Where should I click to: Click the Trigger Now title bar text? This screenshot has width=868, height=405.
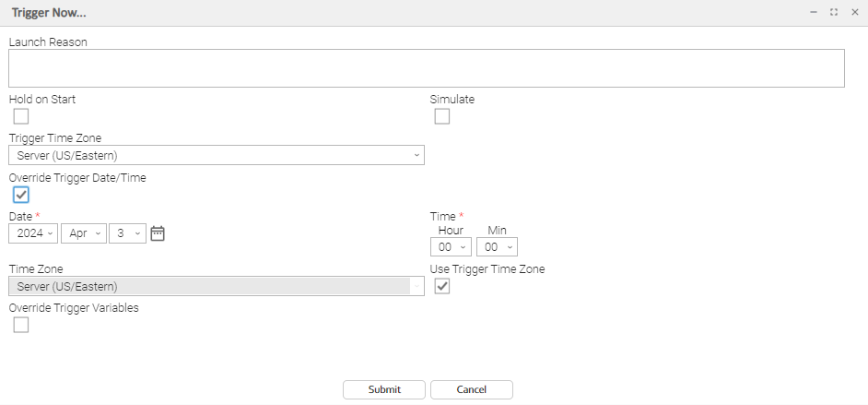(49, 12)
